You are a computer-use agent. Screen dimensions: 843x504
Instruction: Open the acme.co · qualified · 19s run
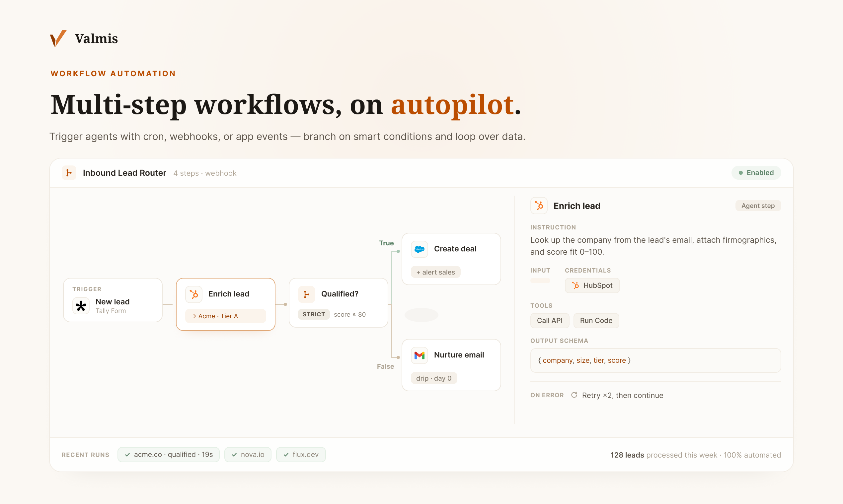(168, 455)
